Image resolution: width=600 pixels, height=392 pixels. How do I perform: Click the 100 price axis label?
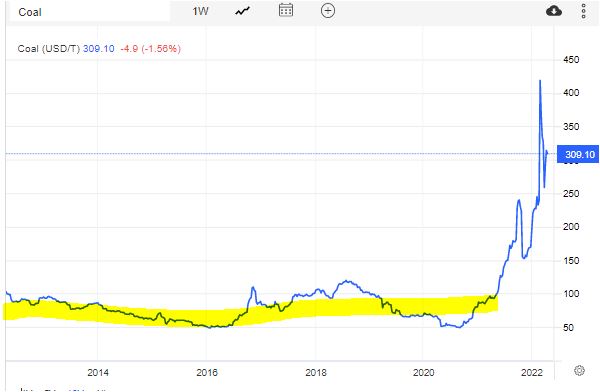point(571,294)
